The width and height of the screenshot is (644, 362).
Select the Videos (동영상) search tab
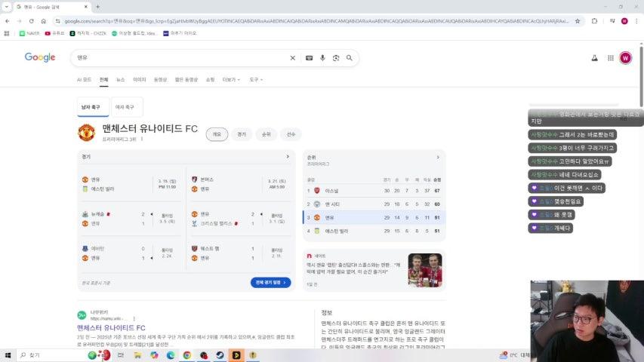[160, 80]
